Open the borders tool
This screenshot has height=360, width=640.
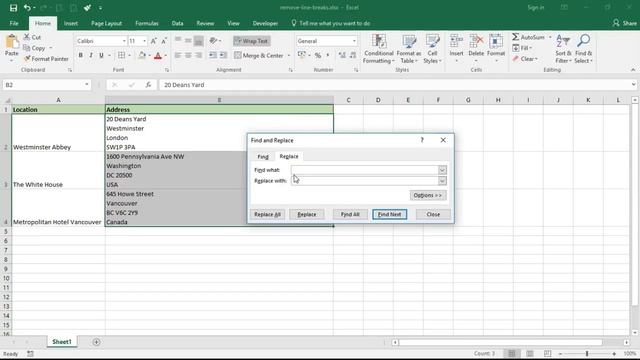[x=122, y=55]
